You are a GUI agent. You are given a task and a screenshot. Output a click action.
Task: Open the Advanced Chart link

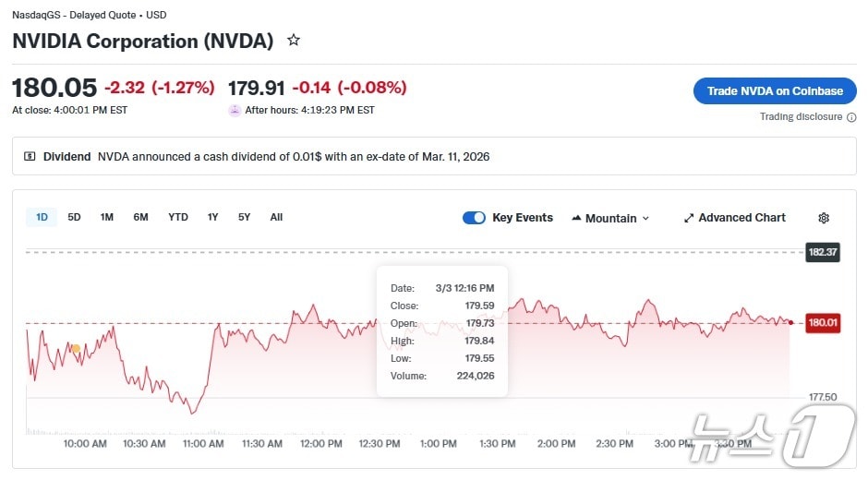741,218
